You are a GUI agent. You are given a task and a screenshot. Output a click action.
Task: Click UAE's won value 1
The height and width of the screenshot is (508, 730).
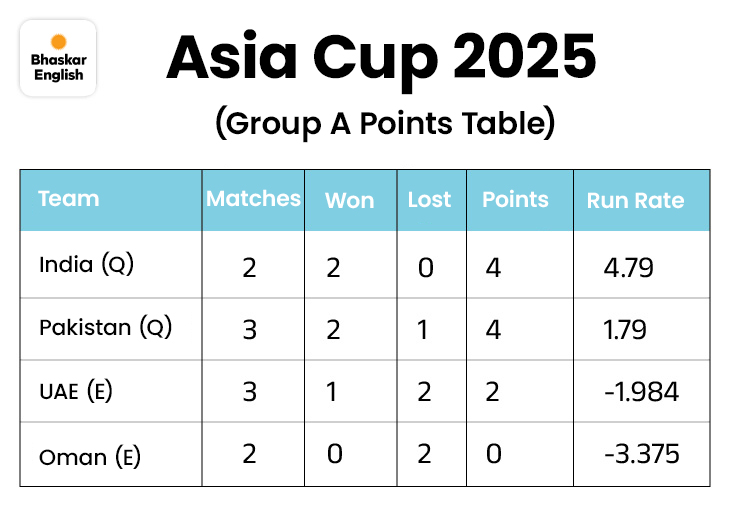334,392
